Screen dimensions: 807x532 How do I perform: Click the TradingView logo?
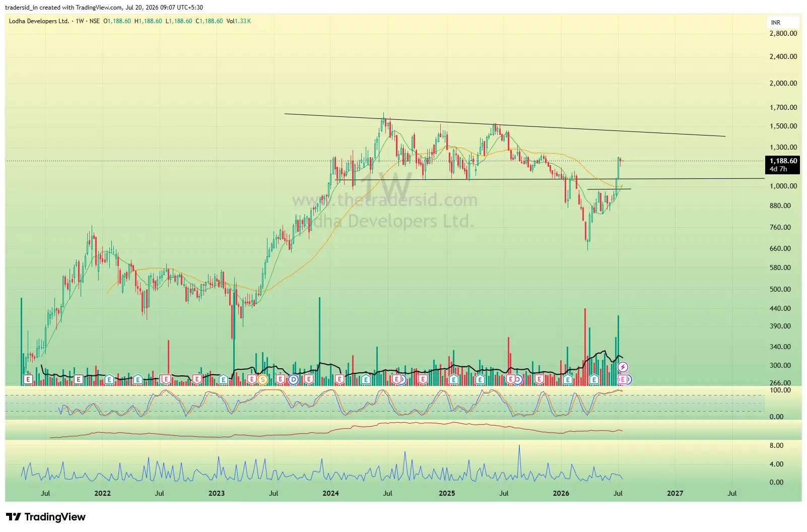46,517
